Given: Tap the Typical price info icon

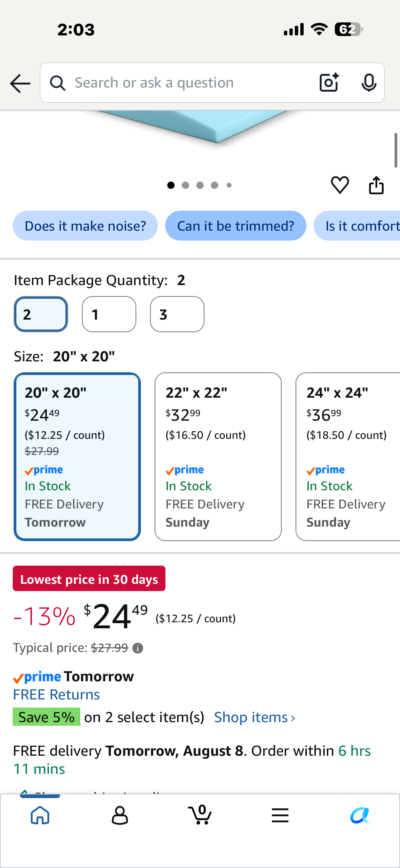Looking at the screenshot, I should [x=138, y=648].
